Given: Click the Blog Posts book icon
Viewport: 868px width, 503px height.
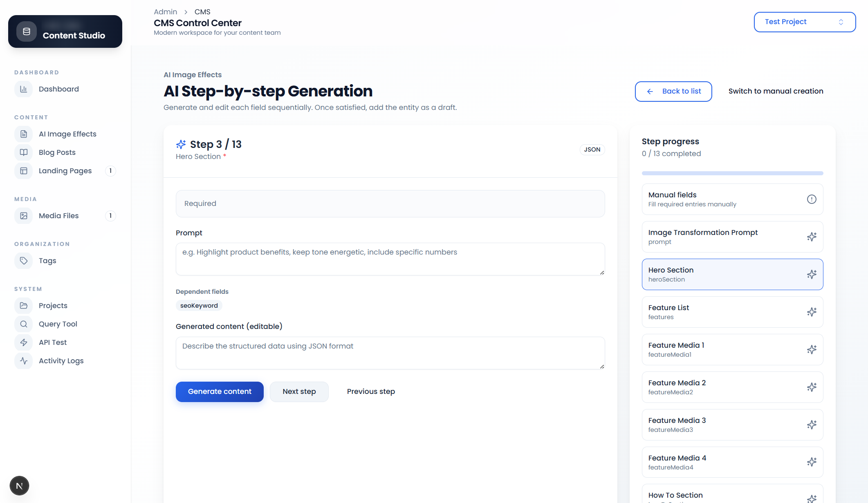Looking at the screenshot, I should [x=24, y=152].
